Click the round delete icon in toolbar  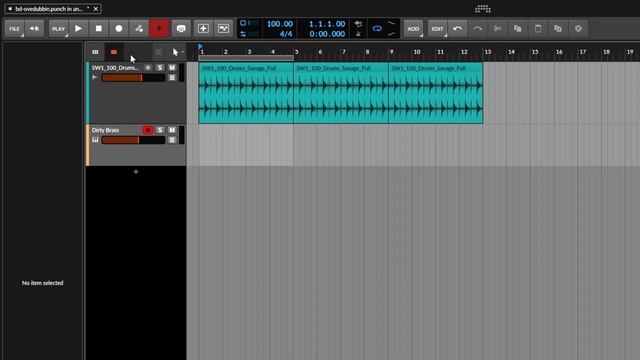tap(578, 29)
